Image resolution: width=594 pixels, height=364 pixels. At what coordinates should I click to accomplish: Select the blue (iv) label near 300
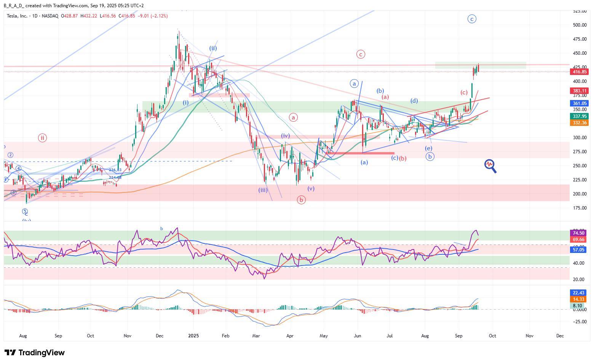pyautogui.click(x=285, y=136)
